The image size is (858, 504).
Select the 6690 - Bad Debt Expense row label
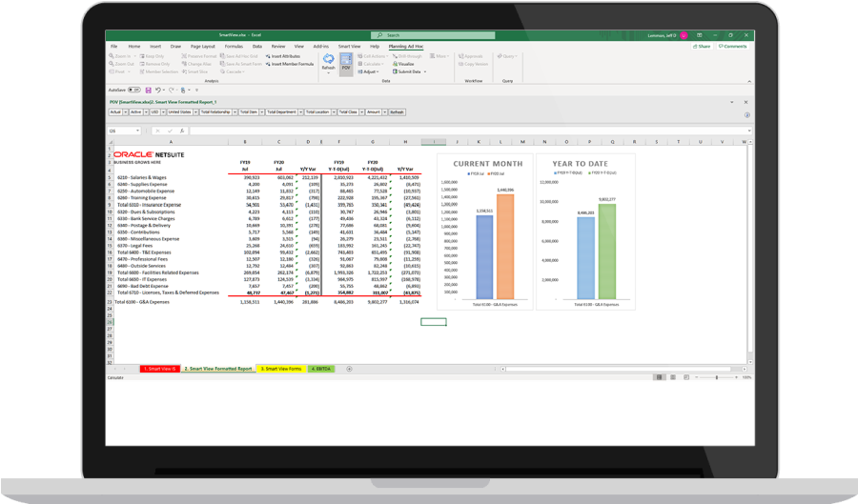[x=143, y=286]
